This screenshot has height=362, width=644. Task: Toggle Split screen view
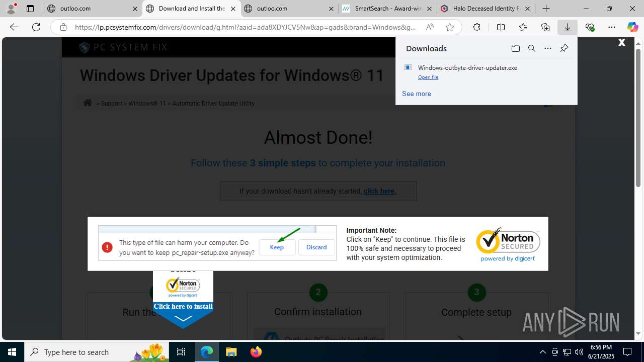tap(501, 27)
